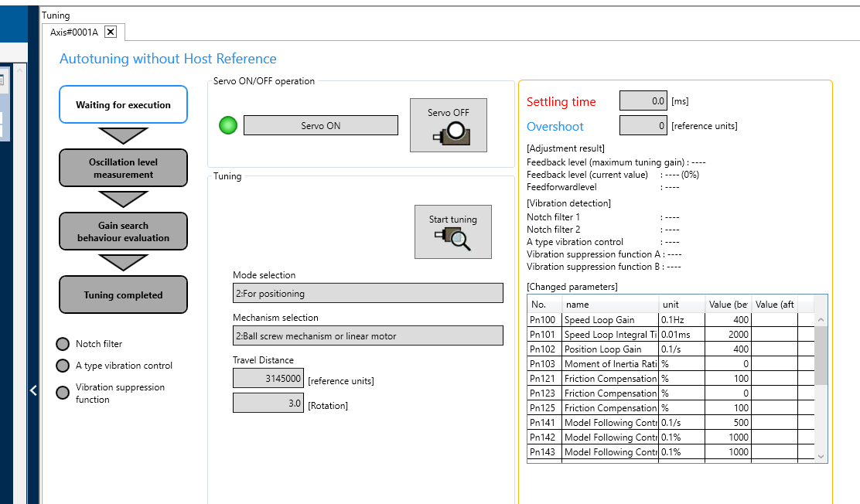The image size is (860, 504).
Task: Click the Servo ON status field
Action: (321, 125)
